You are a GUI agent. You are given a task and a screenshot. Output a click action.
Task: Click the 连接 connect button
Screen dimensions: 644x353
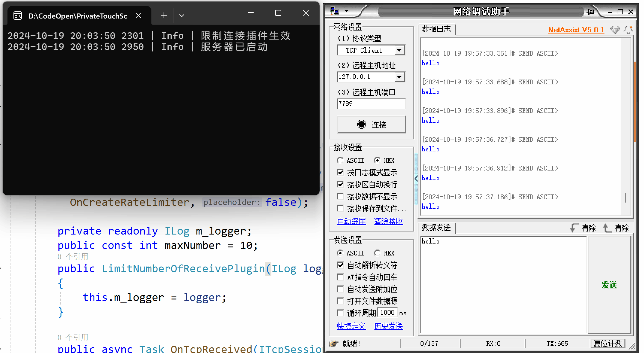371,124
